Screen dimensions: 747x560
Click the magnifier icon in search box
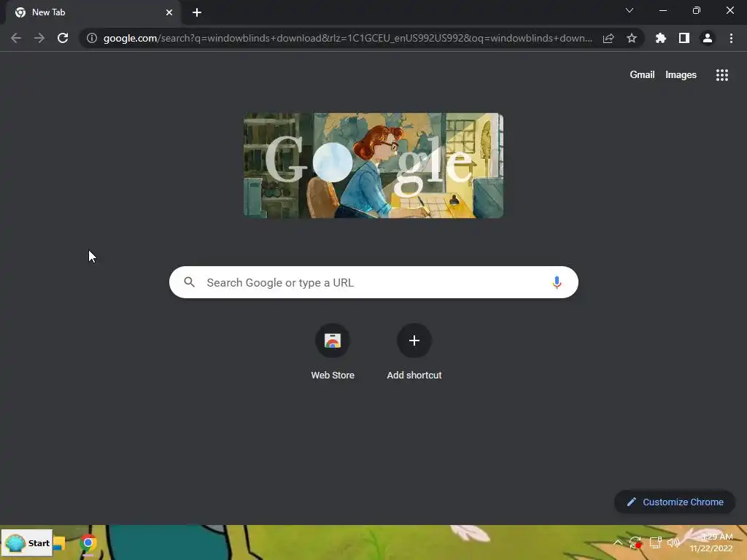pos(190,282)
